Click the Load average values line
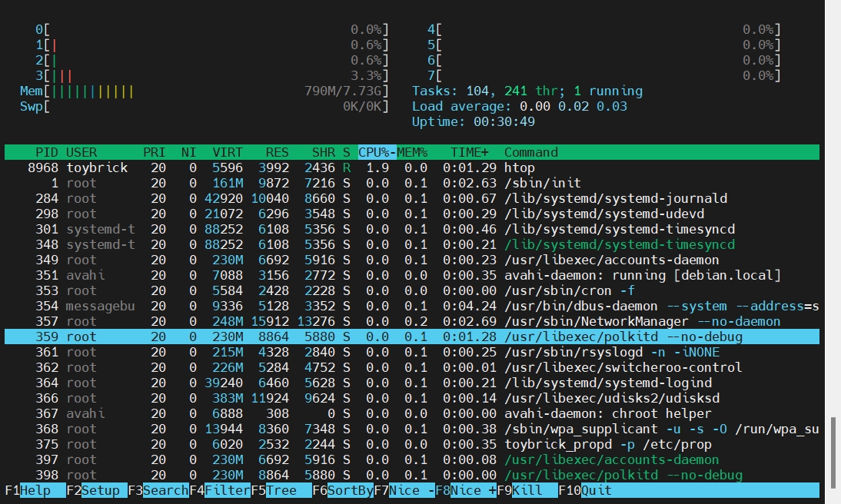 [x=519, y=106]
